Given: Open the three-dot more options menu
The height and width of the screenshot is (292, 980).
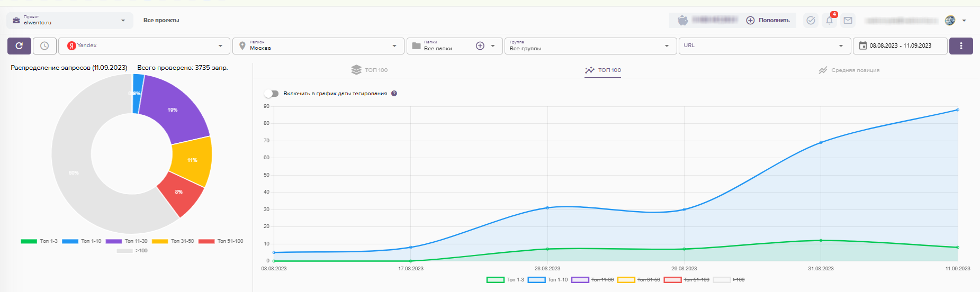Looking at the screenshot, I should click(x=960, y=46).
